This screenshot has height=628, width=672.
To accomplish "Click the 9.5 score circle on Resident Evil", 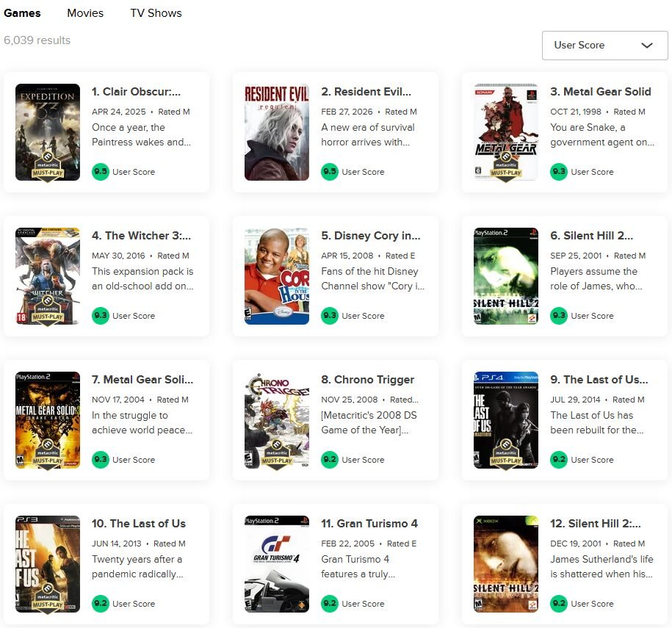I will [x=329, y=172].
